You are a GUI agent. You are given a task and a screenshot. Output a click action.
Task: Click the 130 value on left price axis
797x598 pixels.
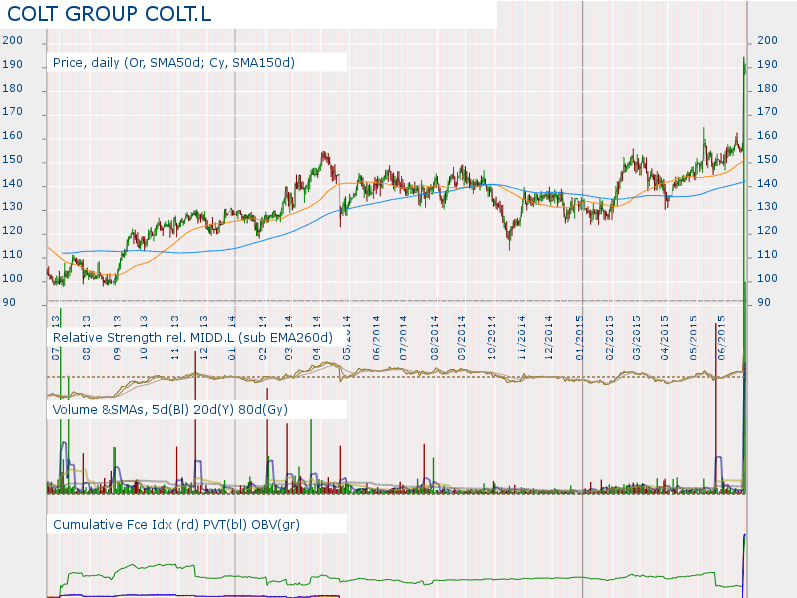coord(13,206)
